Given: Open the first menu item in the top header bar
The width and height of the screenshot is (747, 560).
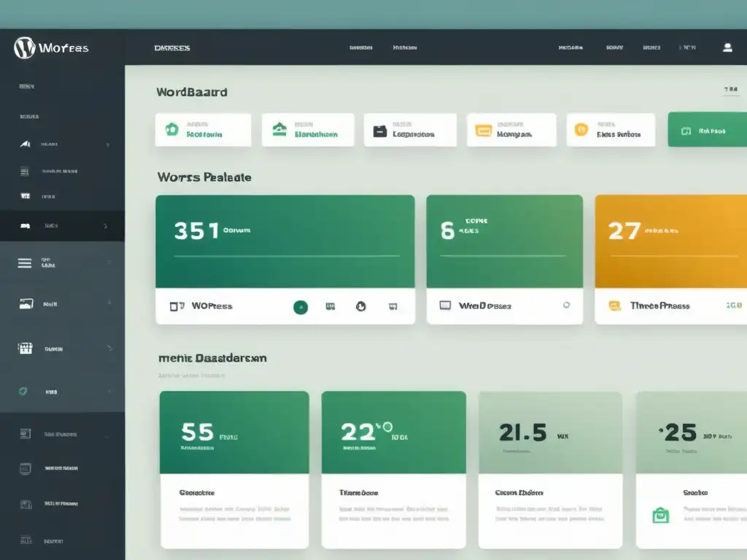Looking at the screenshot, I should (172, 48).
